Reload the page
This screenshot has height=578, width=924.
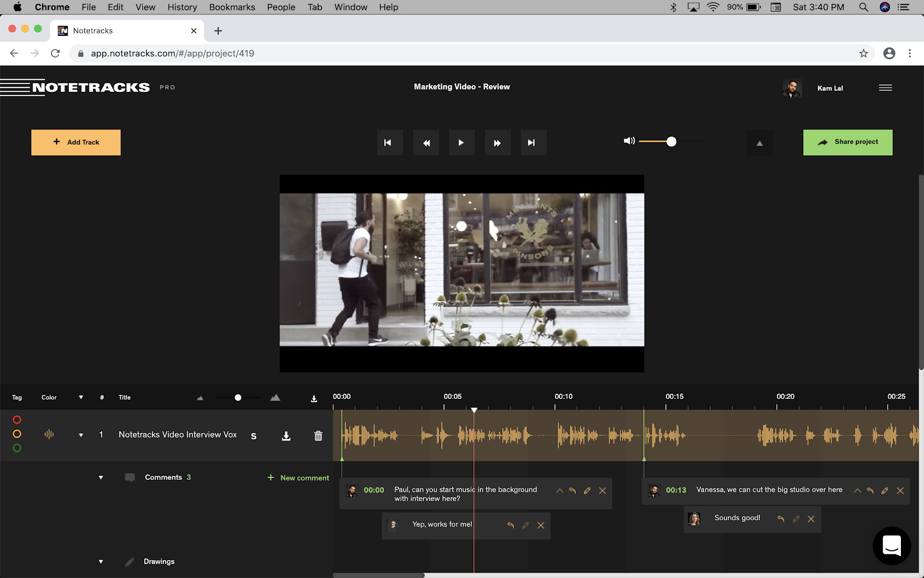click(x=55, y=53)
